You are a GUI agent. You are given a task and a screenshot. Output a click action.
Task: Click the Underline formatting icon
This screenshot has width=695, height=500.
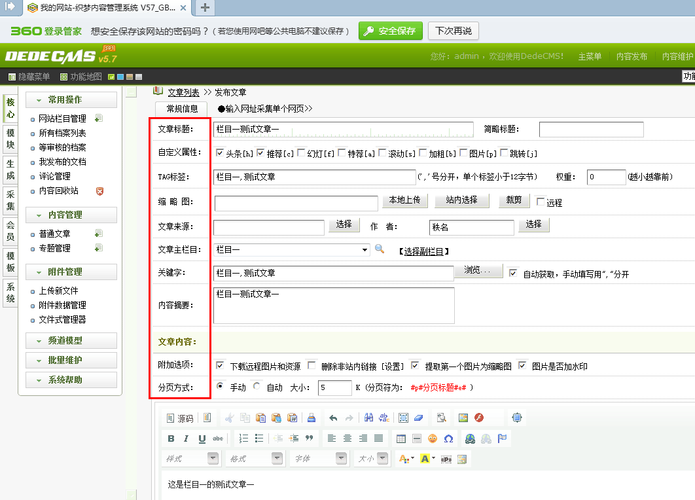[x=202, y=438]
